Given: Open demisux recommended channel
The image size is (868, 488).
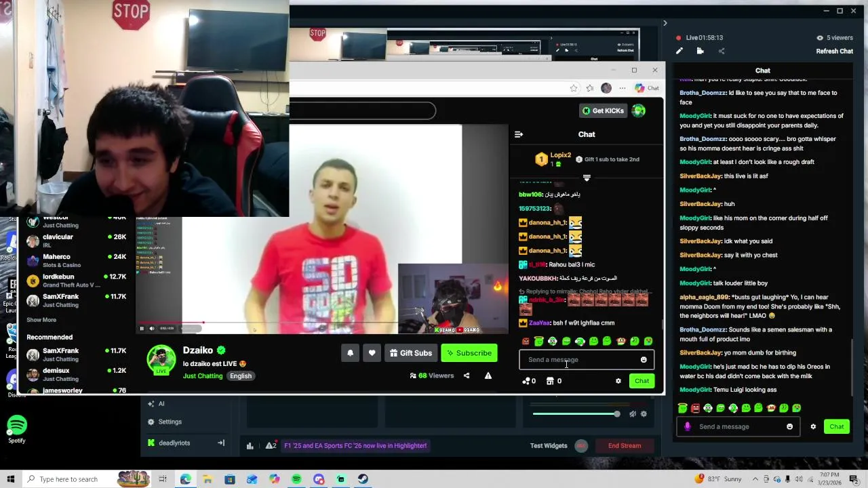Looking at the screenshot, I should point(76,374).
